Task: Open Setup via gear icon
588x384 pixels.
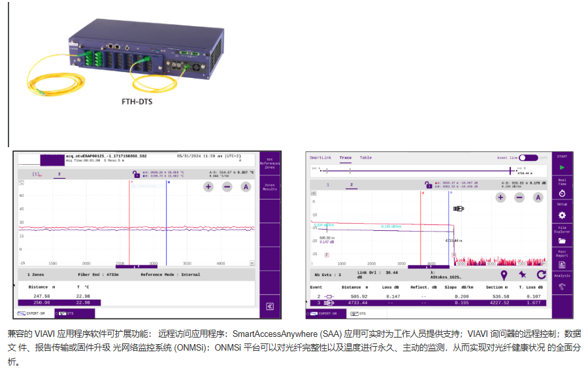Action: pyautogui.click(x=562, y=215)
